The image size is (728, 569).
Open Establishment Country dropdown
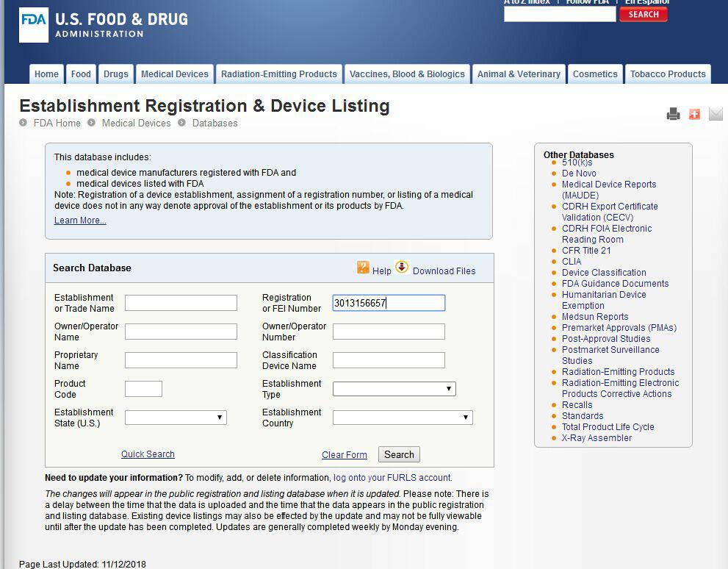click(x=403, y=418)
